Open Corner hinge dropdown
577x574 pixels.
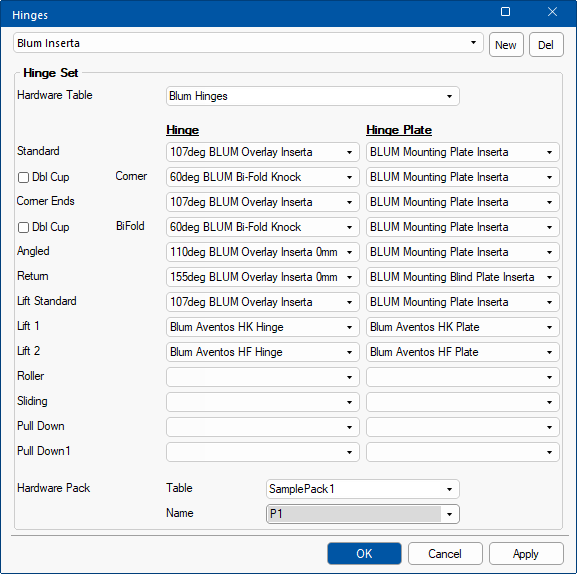pyautogui.click(x=262, y=177)
